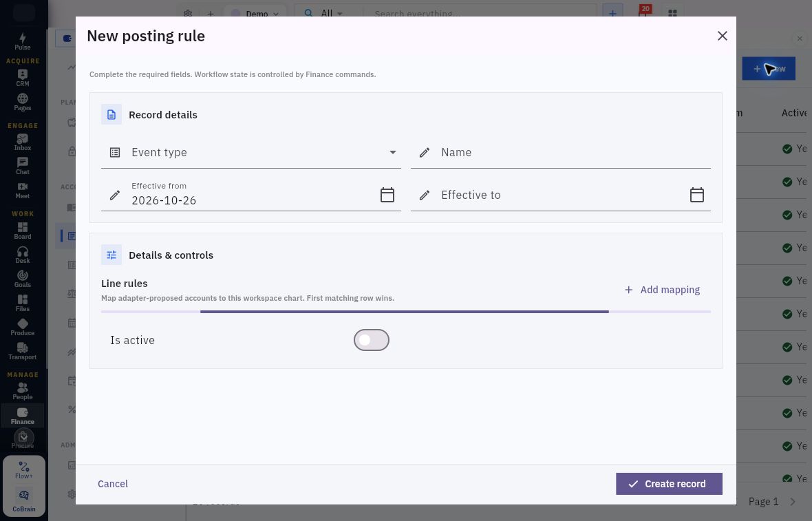Viewport: 812px width, 521px height.
Task: Open Flow+ in the sidebar
Action: pos(24,470)
